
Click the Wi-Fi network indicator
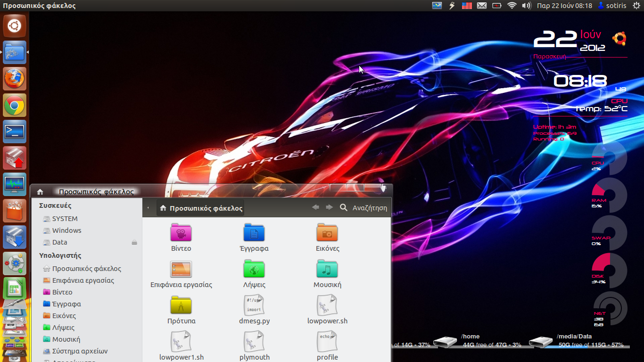tap(512, 6)
